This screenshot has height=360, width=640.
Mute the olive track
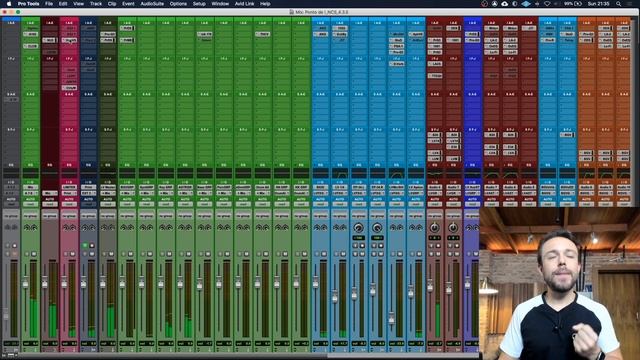coord(111,254)
